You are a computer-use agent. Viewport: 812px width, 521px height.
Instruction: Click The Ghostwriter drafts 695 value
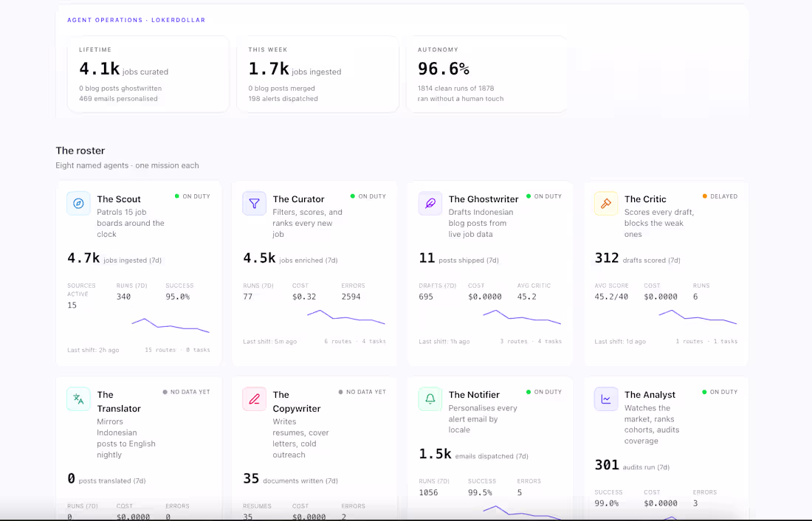426,297
